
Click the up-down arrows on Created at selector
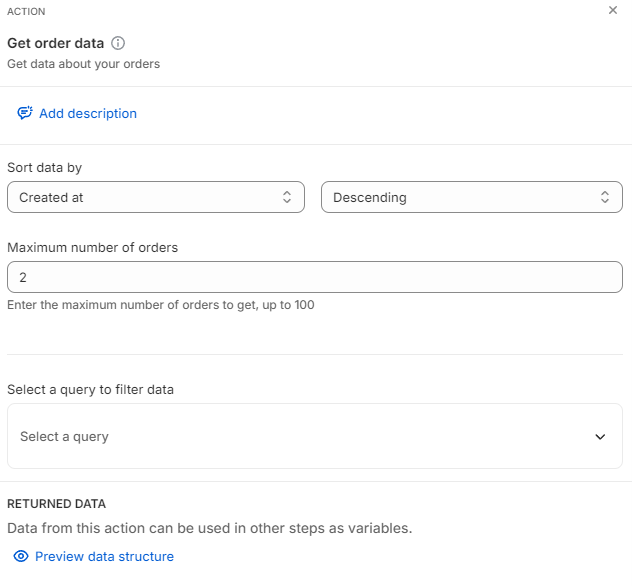click(287, 197)
